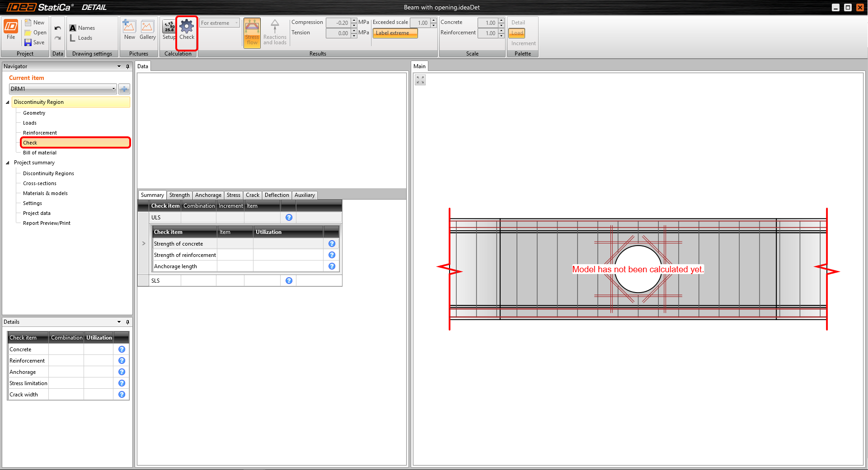
Task: Toggle the Stress flow display
Action: click(252, 33)
